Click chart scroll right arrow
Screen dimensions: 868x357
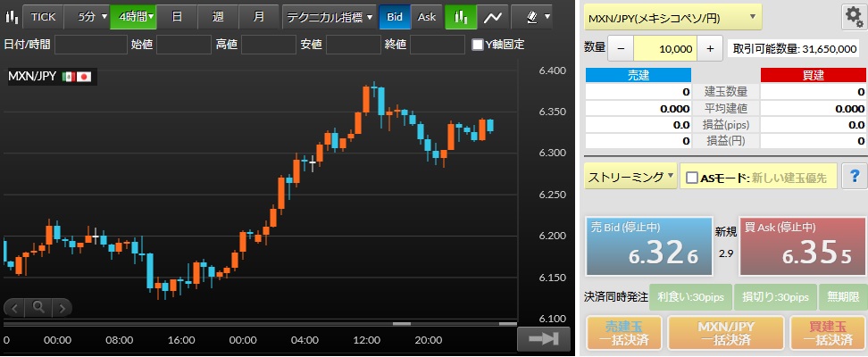tap(62, 307)
